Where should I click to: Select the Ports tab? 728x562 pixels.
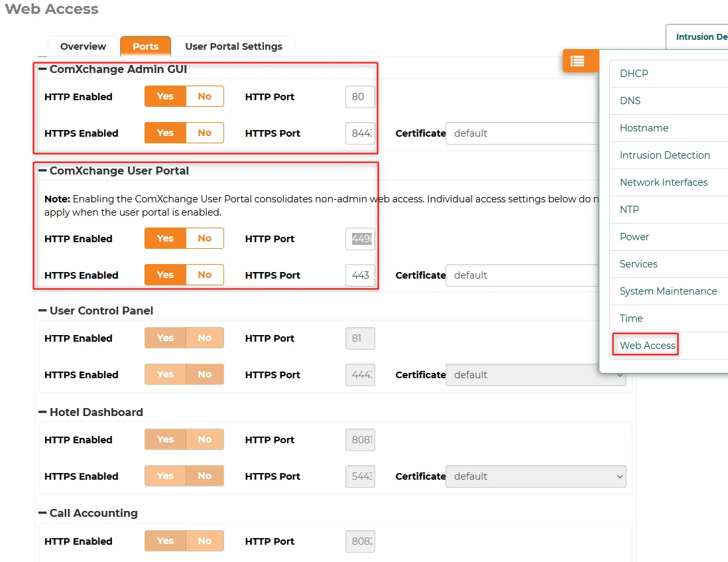coord(145,46)
